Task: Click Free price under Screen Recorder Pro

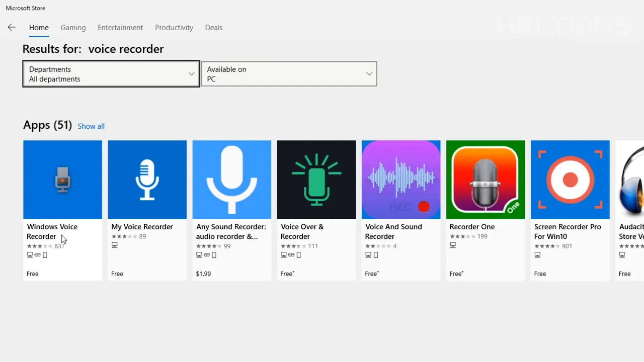Action: point(540,274)
